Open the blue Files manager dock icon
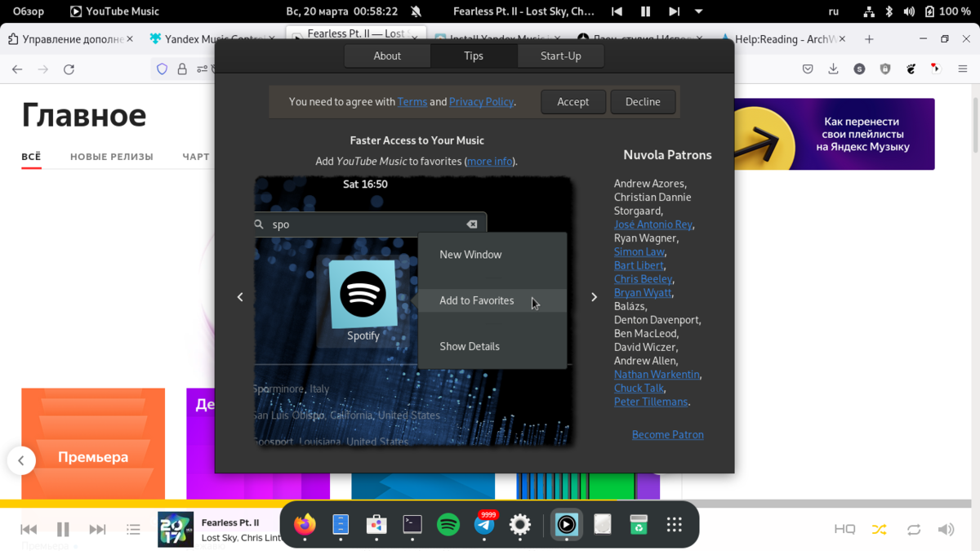Viewport: 980px width, 551px height. pos(341,525)
